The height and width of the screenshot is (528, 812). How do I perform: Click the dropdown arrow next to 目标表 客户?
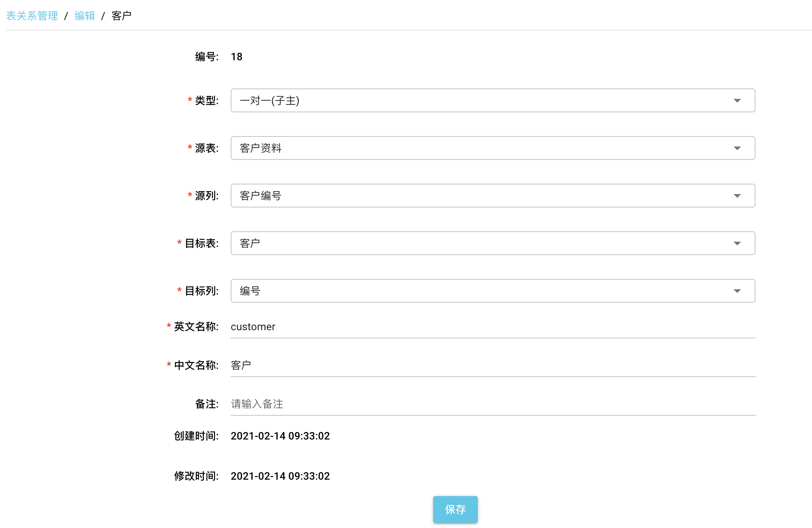tap(737, 243)
